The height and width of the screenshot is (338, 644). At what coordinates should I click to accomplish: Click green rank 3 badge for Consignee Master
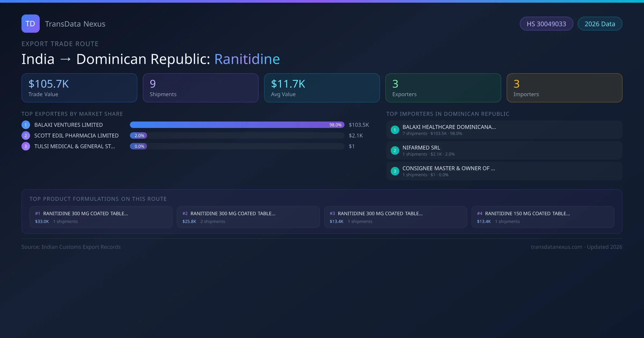[x=395, y=171]
